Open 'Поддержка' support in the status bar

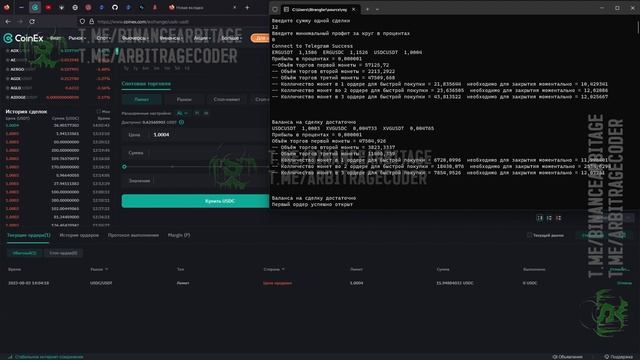pyautogui.click(x=619, y=357)
